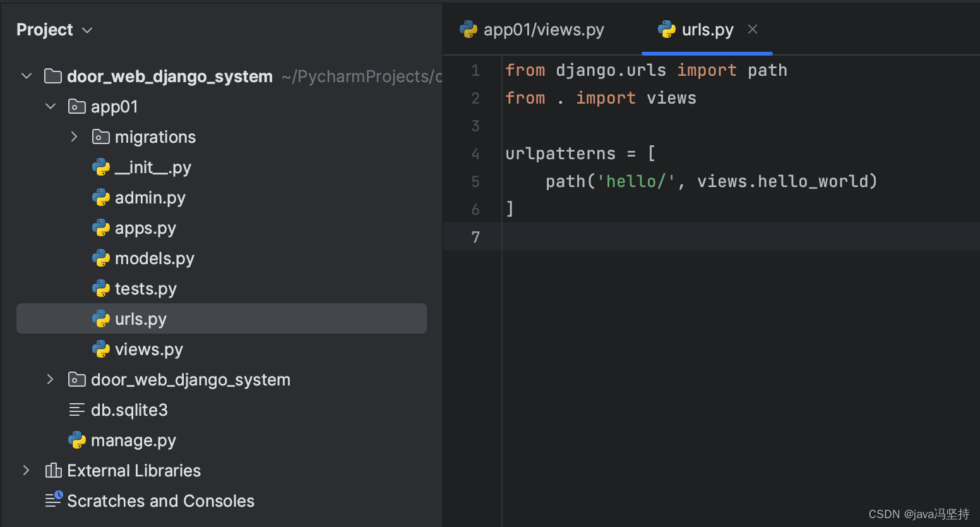
Task: Click the Python icon beside admin.py
Action: 101,198
